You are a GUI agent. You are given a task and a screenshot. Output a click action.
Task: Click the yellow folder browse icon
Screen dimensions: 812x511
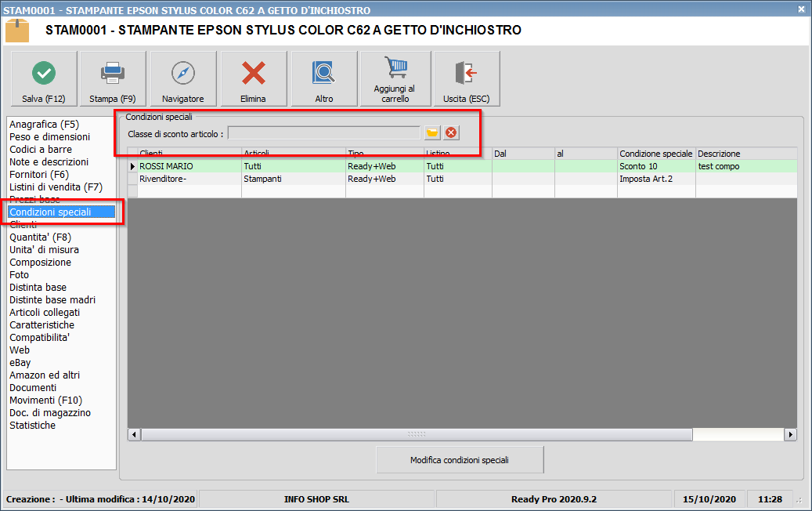pos(432,133)
